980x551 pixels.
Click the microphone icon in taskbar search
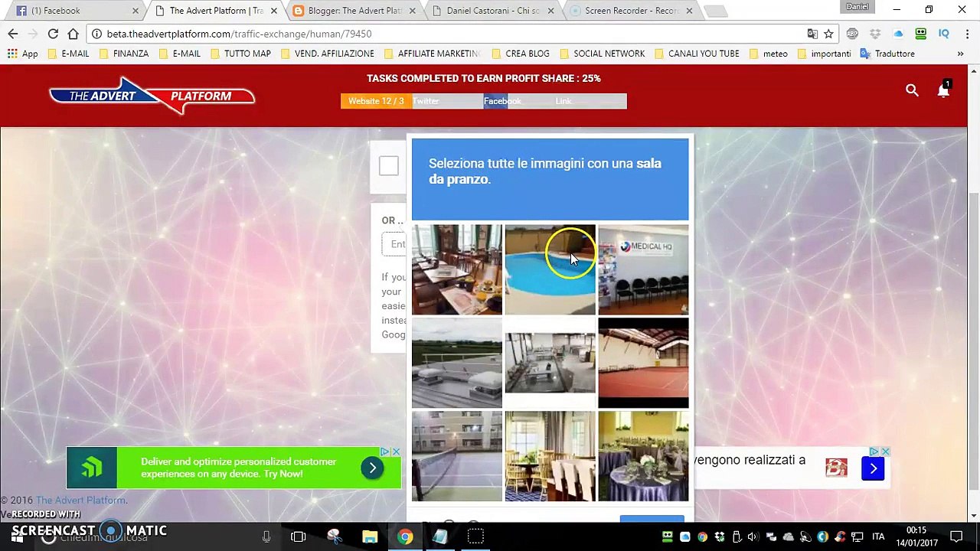(x=266, y=536)
